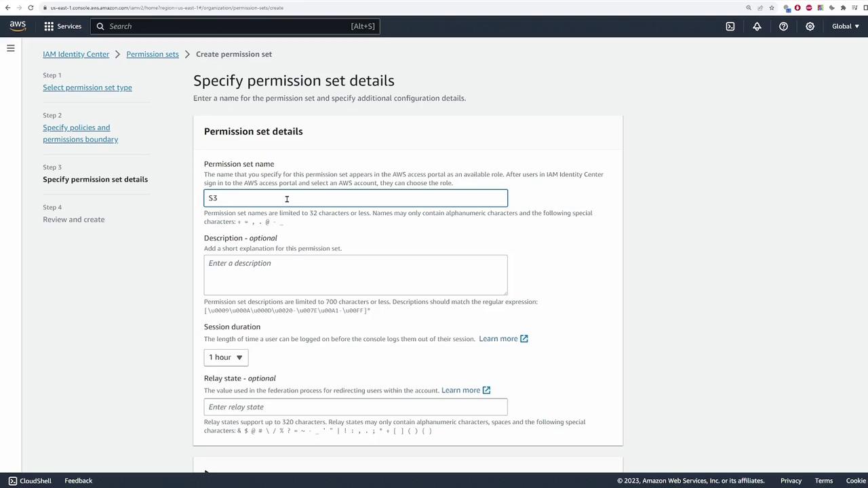This screenshot has width=868, height=488.
Task: Click browser reload button
Action: 31,7
